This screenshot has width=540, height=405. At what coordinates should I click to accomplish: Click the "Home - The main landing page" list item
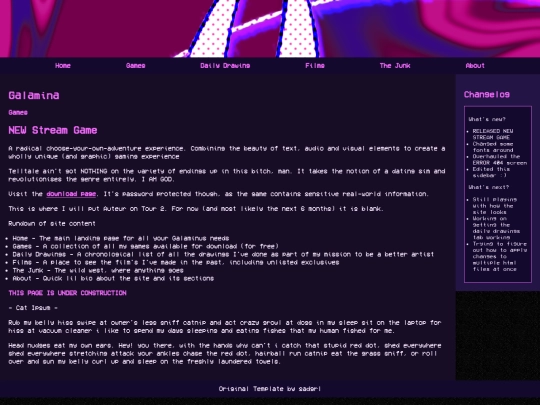pos(121,238)
